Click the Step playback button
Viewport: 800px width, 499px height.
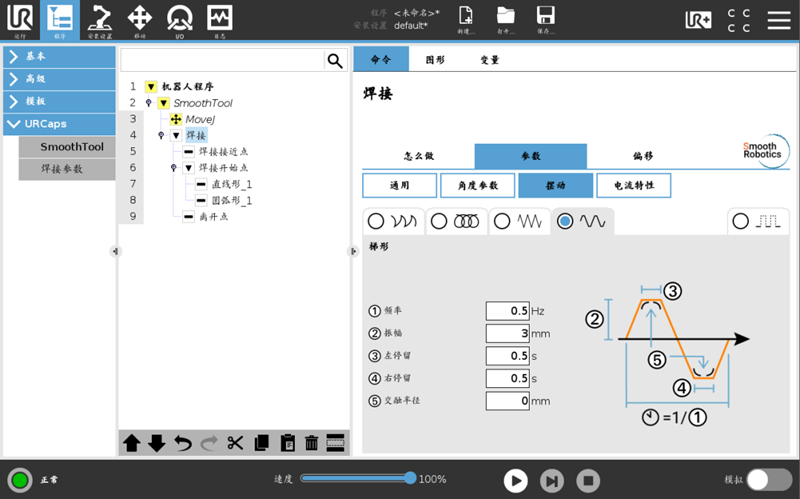tap(552, 481)
